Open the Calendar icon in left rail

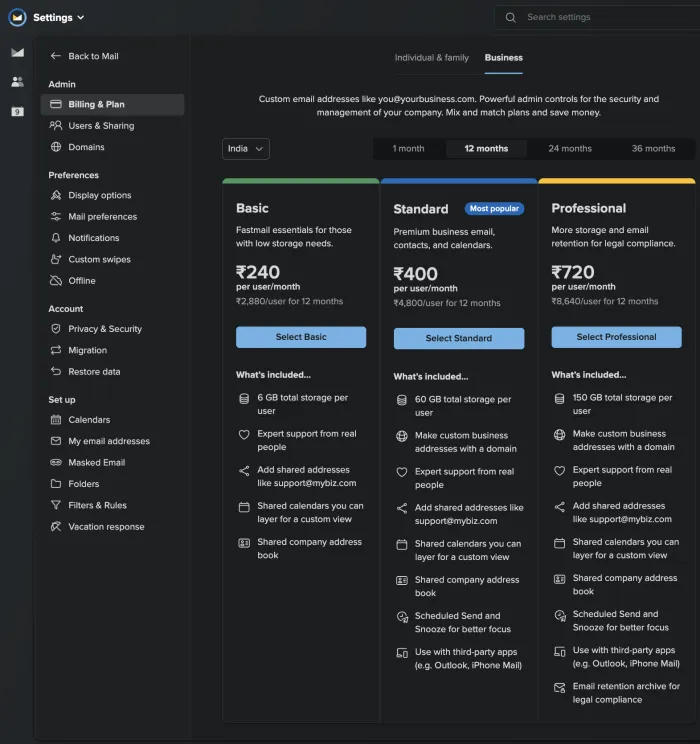coord(18,112)
